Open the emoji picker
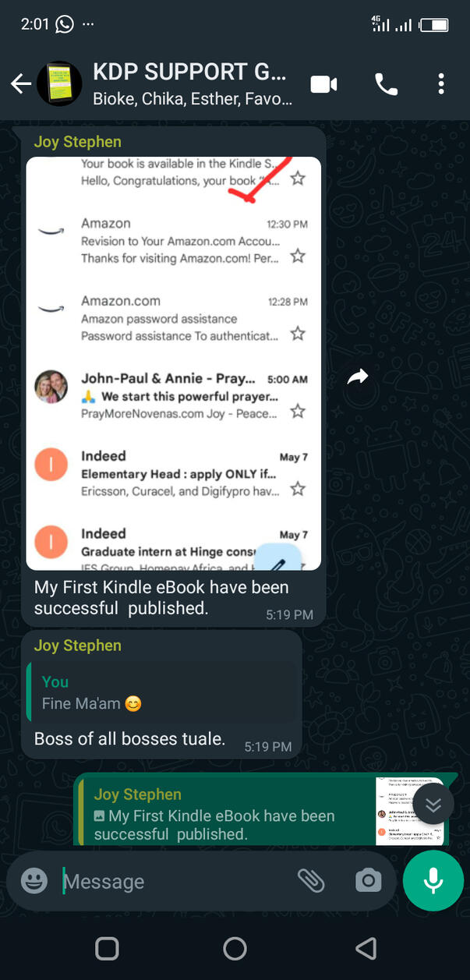This screenshot has width=470, height=980. click(x=34, y=881)
